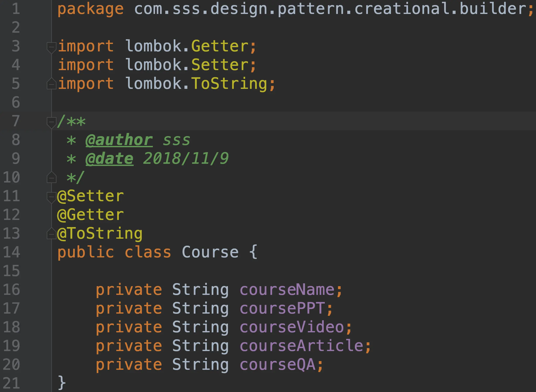Click the Getter import on line 3

[220, 46]
